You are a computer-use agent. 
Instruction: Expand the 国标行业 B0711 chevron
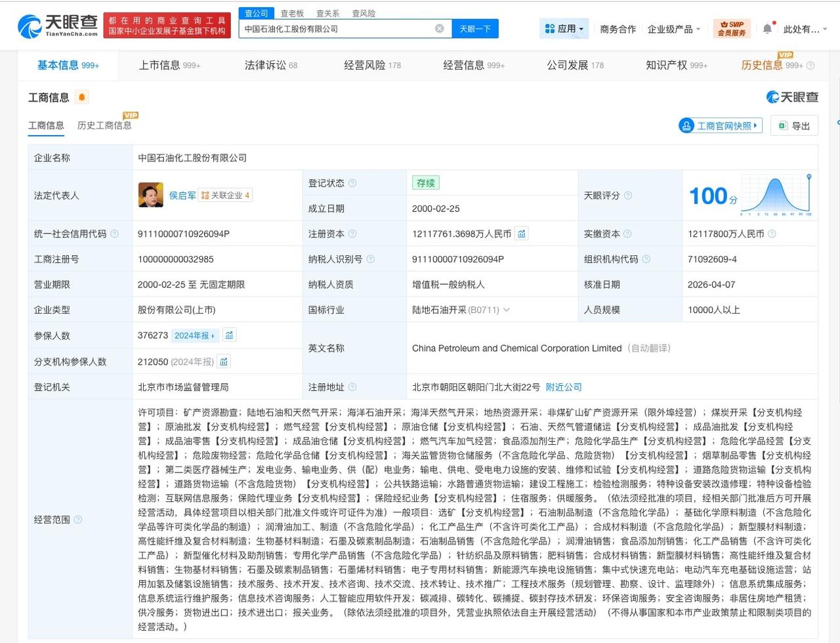[x=505, y=310]
